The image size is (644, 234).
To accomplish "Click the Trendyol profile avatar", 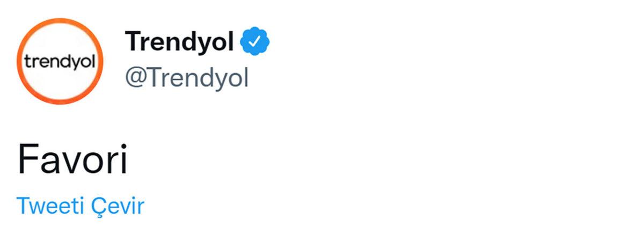I will [x=59, y=62].
